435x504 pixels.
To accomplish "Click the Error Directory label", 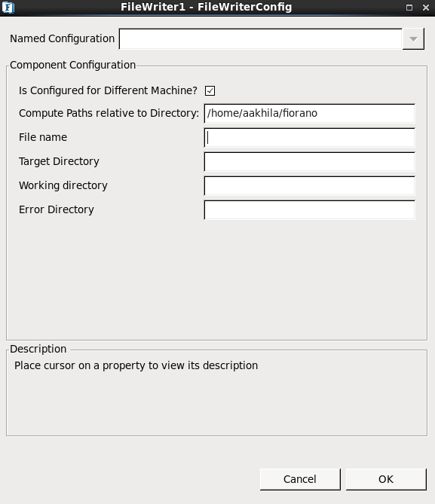I will point(57,209).
